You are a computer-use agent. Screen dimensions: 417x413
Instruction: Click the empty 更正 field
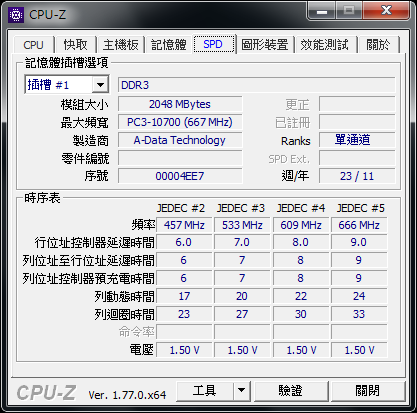click(357, 104)
